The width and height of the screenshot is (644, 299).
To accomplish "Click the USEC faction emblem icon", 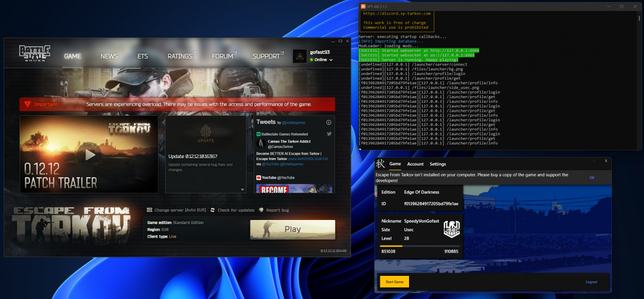I will [451, 229].
